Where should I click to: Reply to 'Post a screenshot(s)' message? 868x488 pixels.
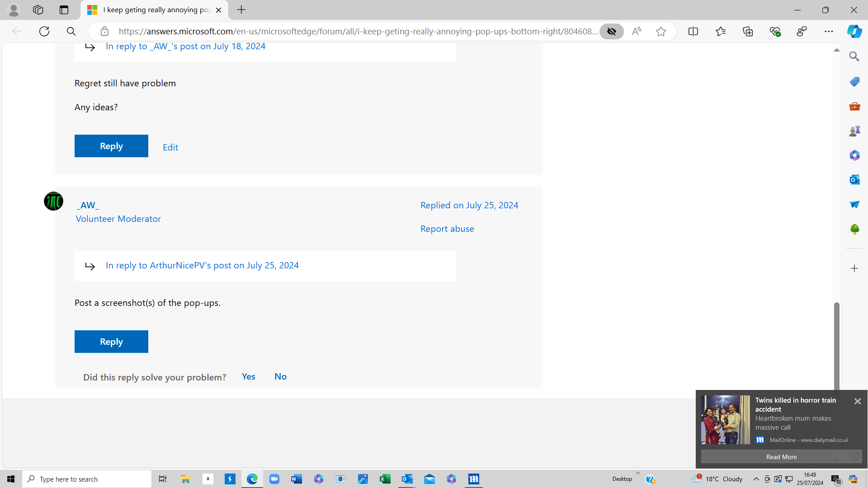point(111,342)
